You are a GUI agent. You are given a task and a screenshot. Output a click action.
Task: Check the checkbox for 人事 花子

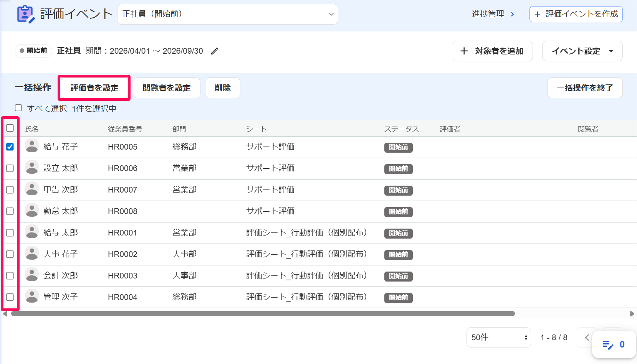pos(10,254)
